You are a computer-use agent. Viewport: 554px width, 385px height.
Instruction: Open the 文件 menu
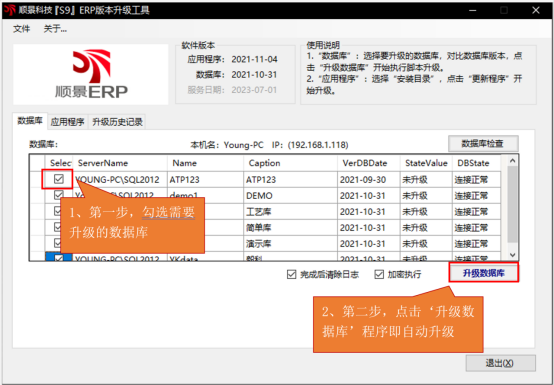(x=22, y=29)
